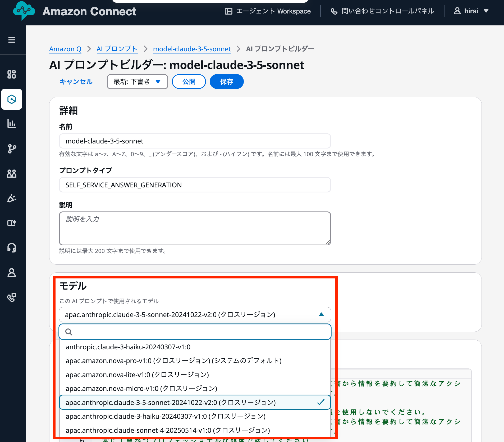
Task: Click the プロンプトタイプ field
Action: point(195,185)
